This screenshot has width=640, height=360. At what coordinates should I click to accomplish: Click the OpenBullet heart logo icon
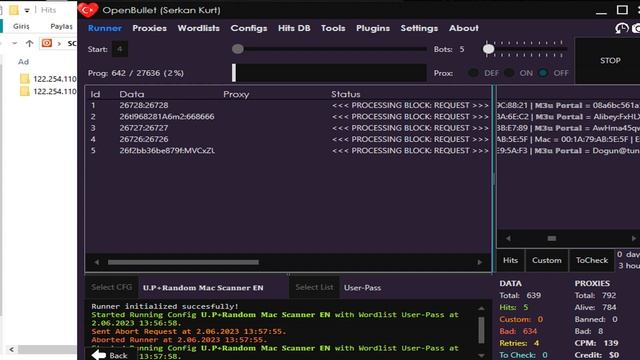[88, 10]
